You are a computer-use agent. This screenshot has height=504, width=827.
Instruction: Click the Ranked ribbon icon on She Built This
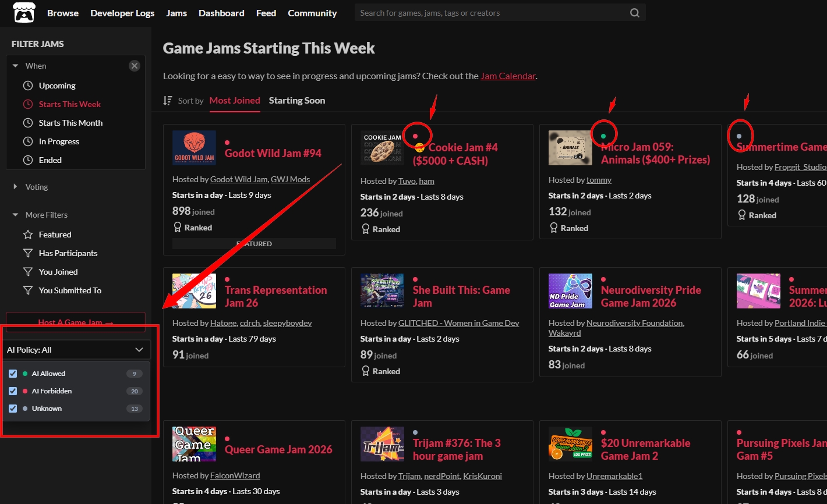pyautogui.click(x=366, y=371)
